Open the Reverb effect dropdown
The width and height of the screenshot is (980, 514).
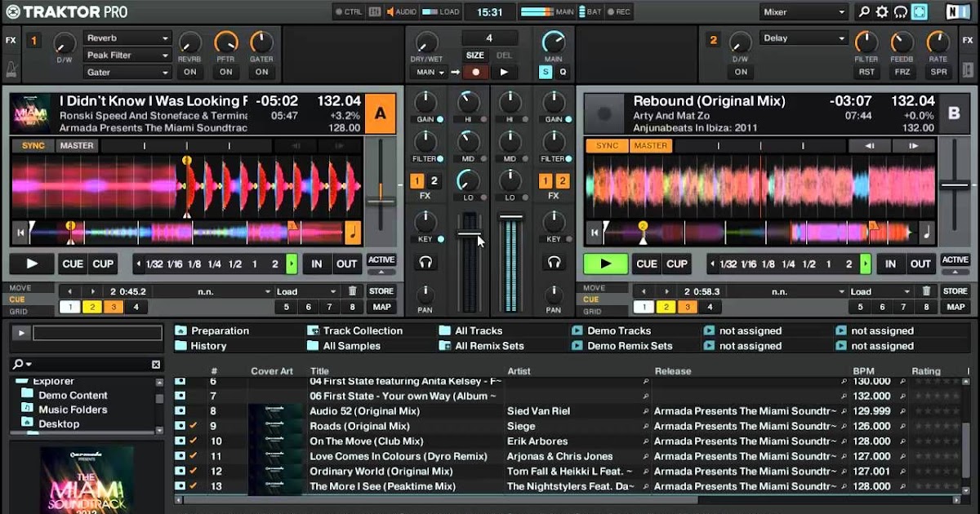(x=127, y=38)
